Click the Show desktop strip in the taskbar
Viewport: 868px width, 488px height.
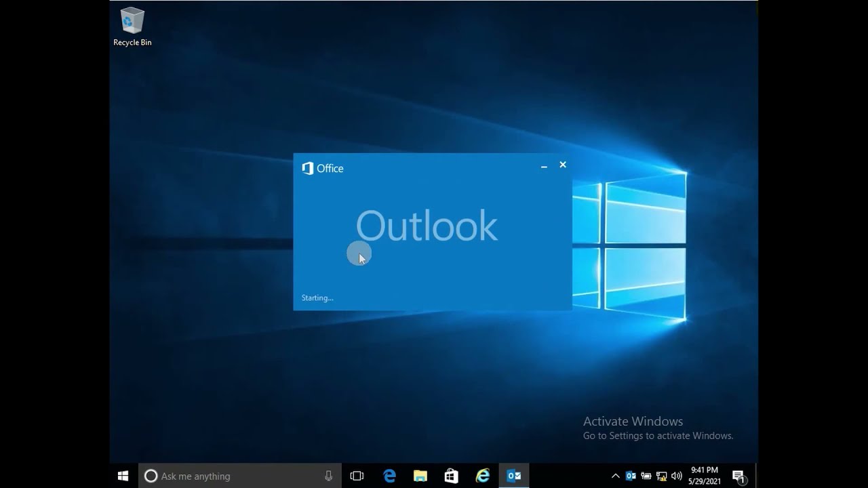(x=757, y=476)
